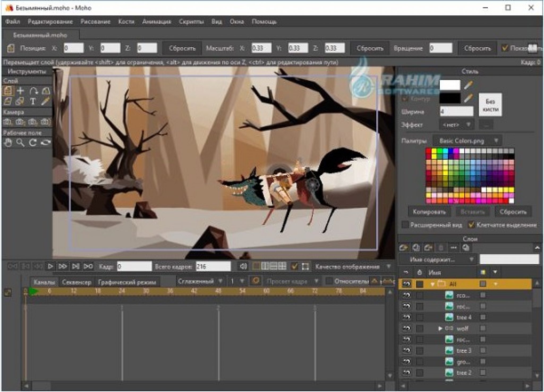This screenshot has width=544, height=392.
Task: Select the workspace Pan hand tool
Action: 8,143
